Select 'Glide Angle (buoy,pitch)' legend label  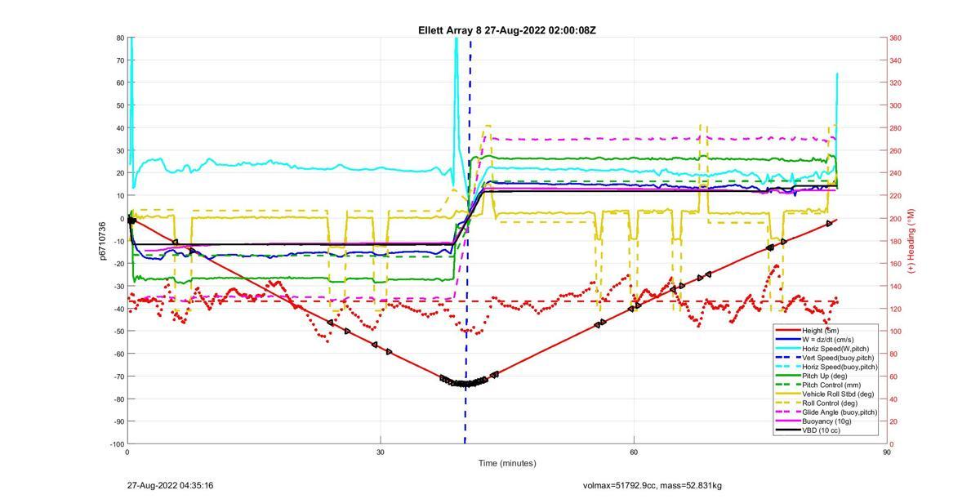click(840, 412)
